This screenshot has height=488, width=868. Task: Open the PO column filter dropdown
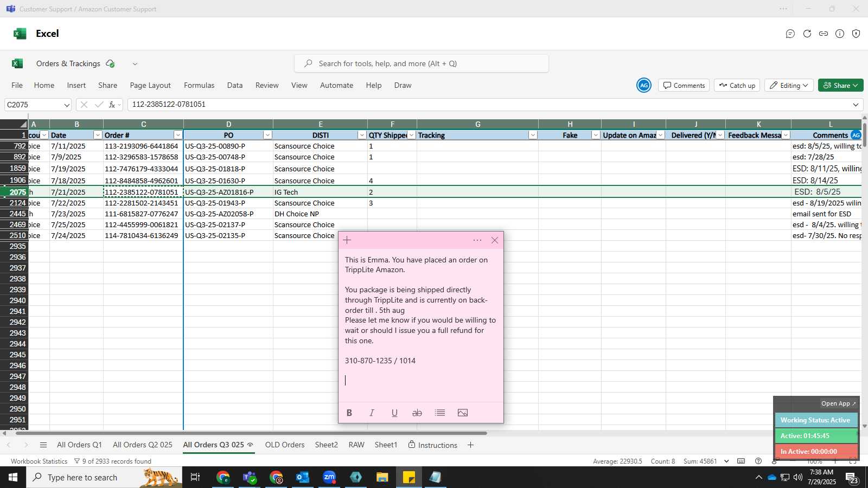click(x=267, y=135)
